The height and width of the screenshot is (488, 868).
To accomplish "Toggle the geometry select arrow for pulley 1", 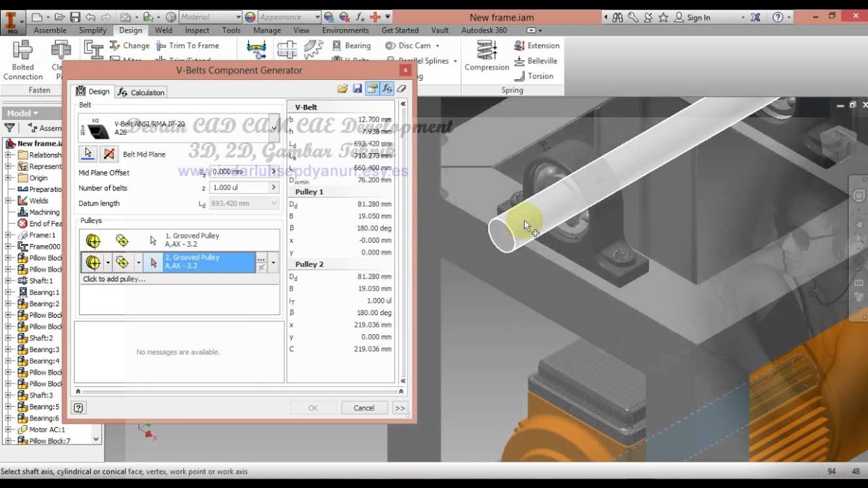I will (153, 240).
